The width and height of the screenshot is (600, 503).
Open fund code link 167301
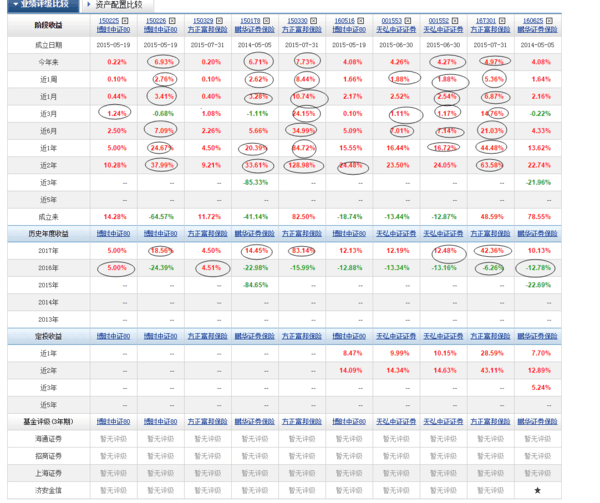[x=486, y=21]
